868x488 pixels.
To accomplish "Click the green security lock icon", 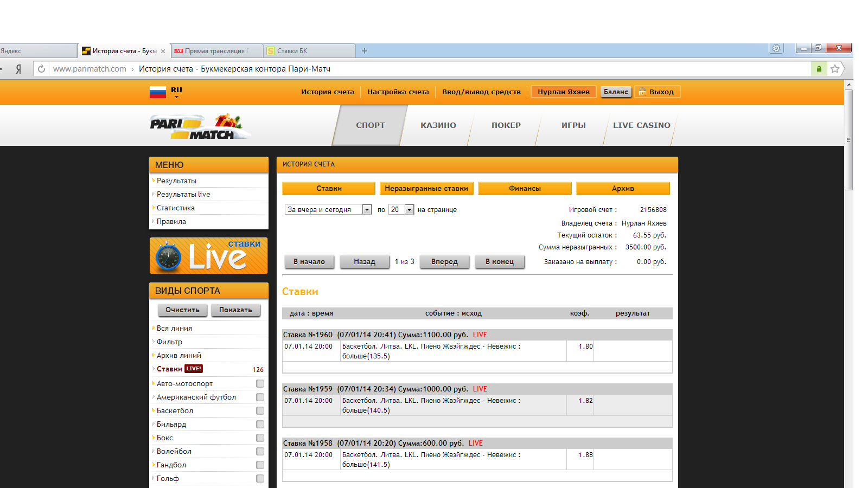I will tap(819, 69).
